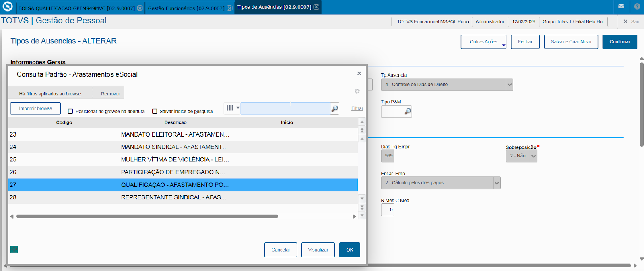This screenshot has width=644, height=271.
Task: Click the horizontal scrollbar thumb in grid
Action: [x=147, y=217]
